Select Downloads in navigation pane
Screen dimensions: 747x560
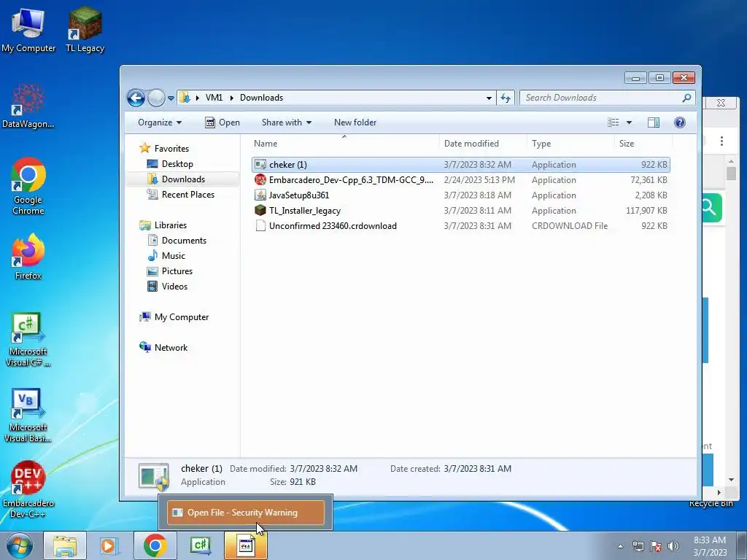tap(177, 179)
